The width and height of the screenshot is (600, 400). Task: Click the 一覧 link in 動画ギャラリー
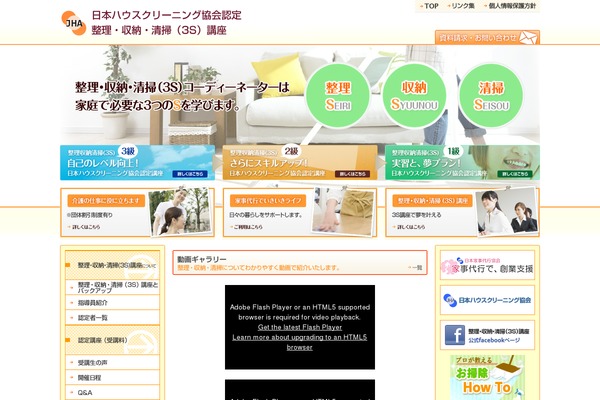point(415,268)
